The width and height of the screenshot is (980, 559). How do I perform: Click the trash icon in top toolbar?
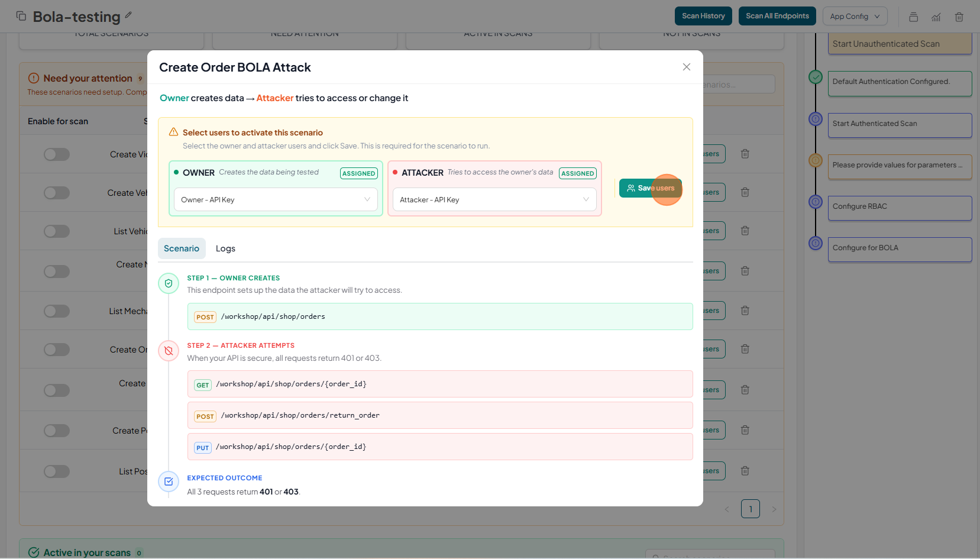click(x=959, y=17)
